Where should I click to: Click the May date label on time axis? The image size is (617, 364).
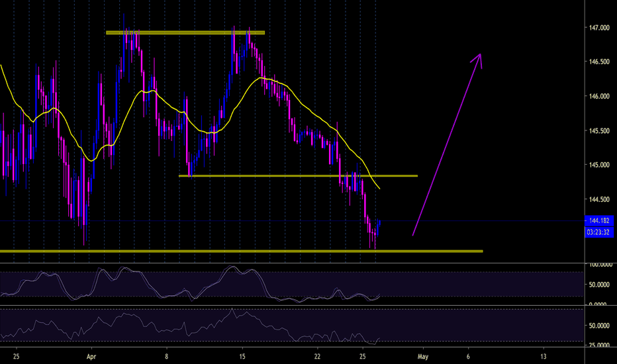[x=422, y=357]
